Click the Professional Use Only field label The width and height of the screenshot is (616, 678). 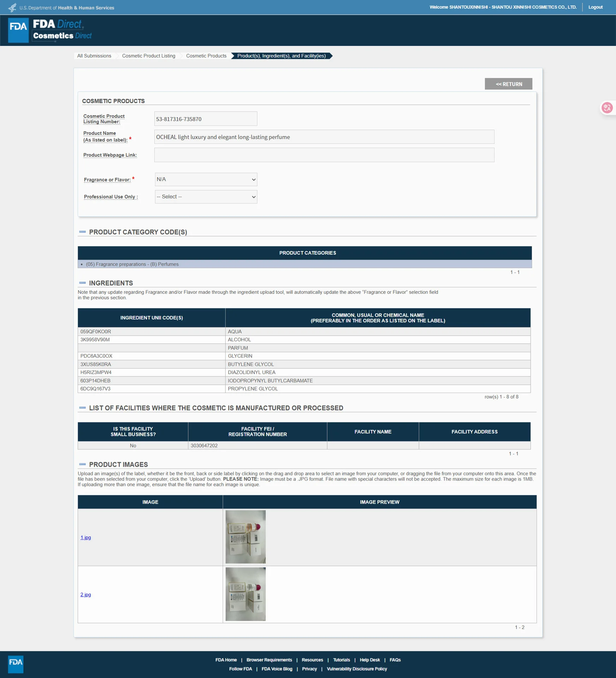111,197
